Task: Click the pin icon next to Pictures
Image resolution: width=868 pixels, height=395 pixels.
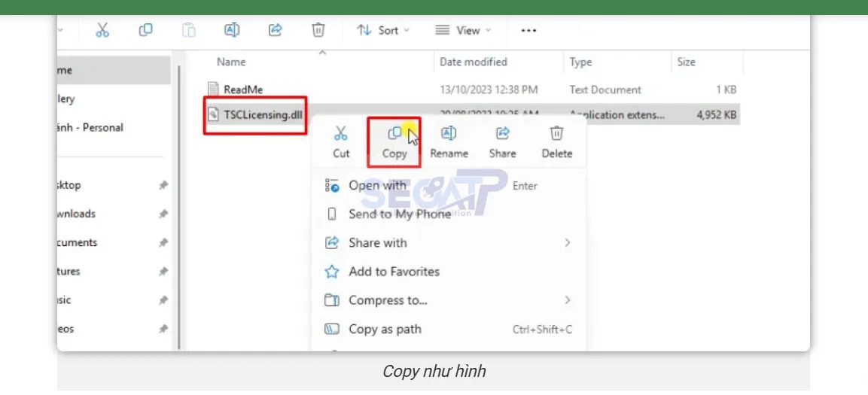Action: tap(163, 272)
